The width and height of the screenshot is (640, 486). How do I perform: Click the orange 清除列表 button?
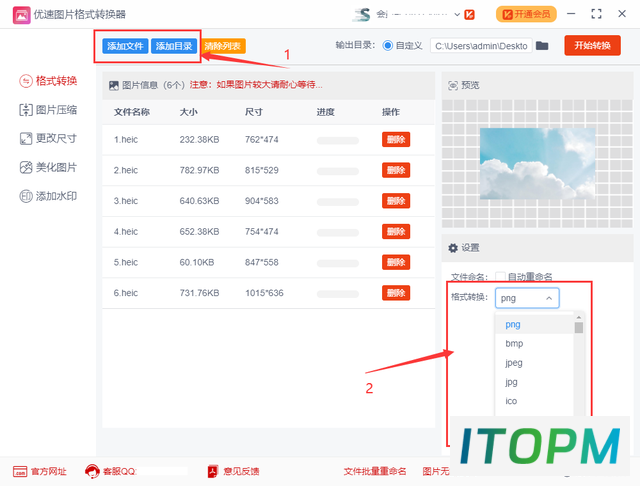222,46
